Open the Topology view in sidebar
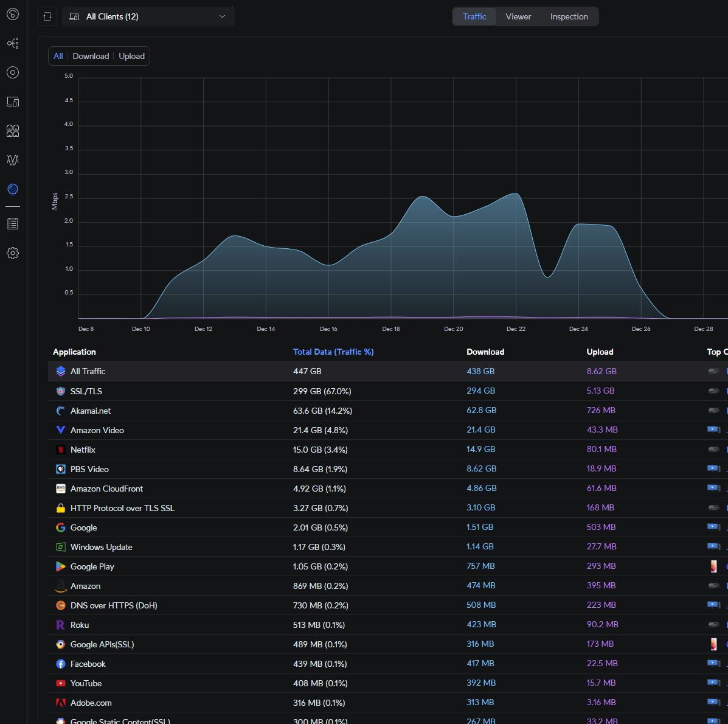Image resolution: width=728 pixels, height=724 pixels. (x=13, y=43)
